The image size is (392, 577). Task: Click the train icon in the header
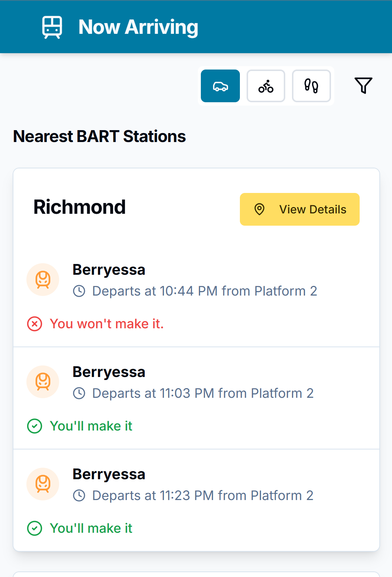[52, 26]
